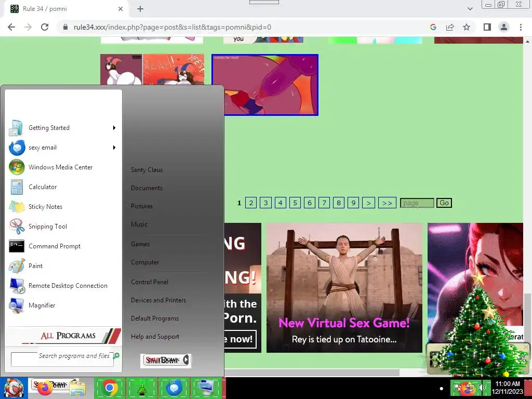Open the Pictures library
Screen dimensions: 532x399
[142, 206]
